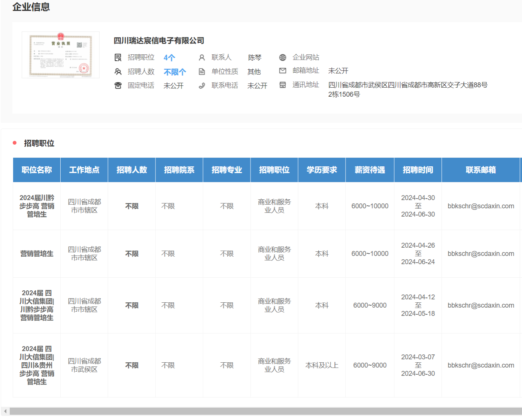Open the 2024届川黔步步高 营销管培生 job
This screenshot has height=420, width=522.
click(37, 206)
